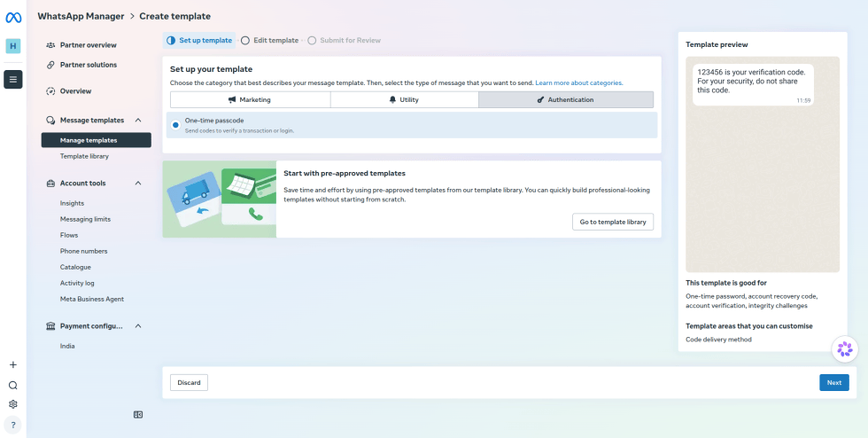Open Manage templates in sidebar
Viewport: 868px width, 438px height.
pos(97,140)
